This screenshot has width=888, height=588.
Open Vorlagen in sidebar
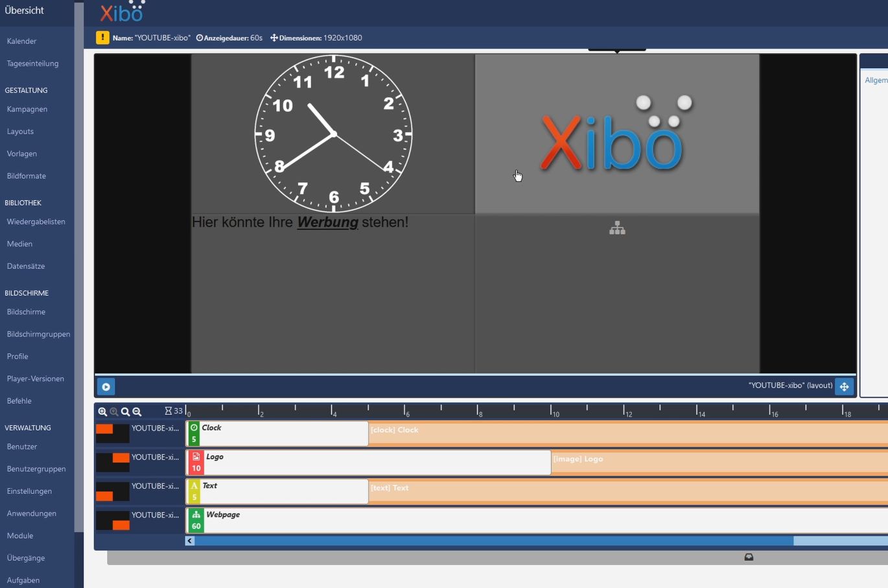[22, 154]
